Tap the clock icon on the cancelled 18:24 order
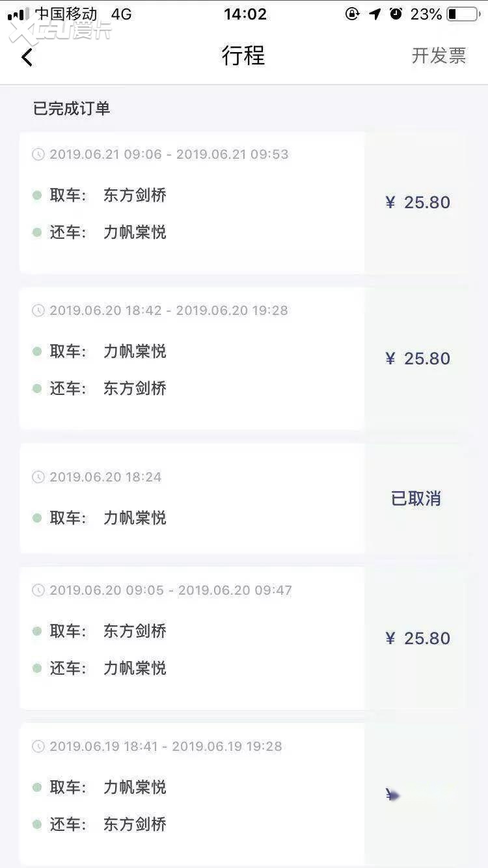Viewport: 488px width, 868px height. 38,477
